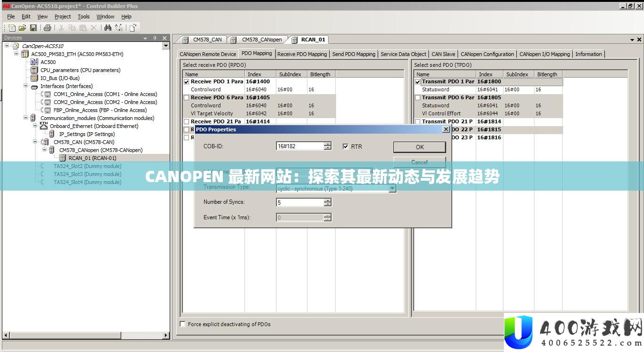Image resolution: width=644 pixels, height=352 pixels.
Task: Click the Cut scissors icon
Action: [x=61, y=28]
